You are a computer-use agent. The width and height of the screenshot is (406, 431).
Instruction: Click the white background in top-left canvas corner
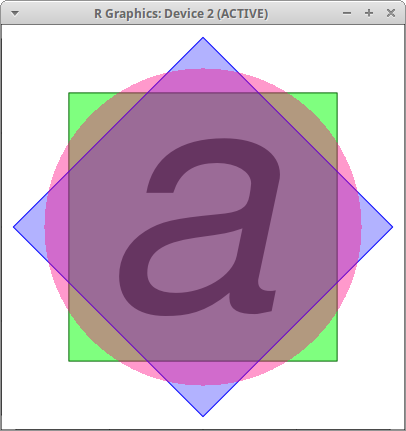click(20, 43)
